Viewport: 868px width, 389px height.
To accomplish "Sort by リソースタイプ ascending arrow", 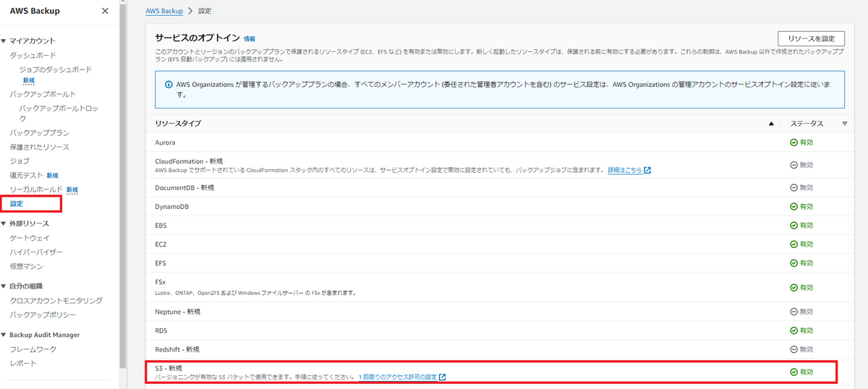I will pos(771,124).
